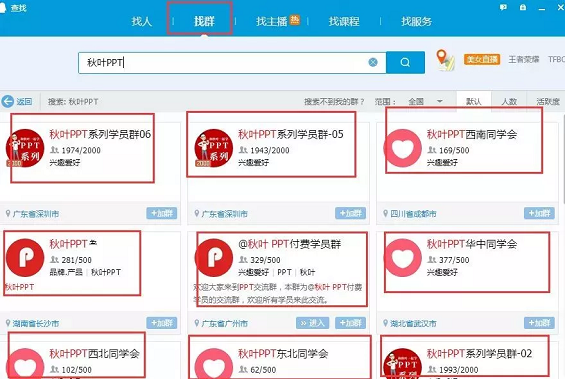Switch to the 找人 tab
The width and height of the screenshot is (565, 379).
142,21
